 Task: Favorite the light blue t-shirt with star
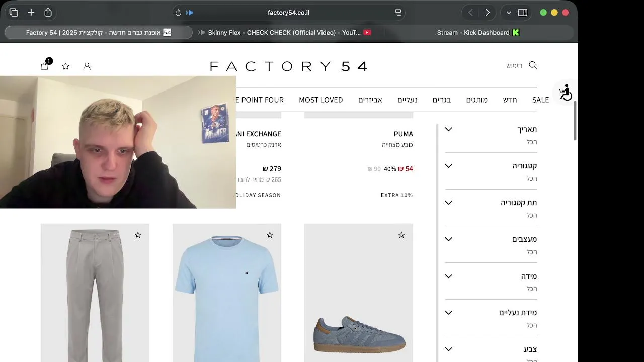click(x=270, y=235)
